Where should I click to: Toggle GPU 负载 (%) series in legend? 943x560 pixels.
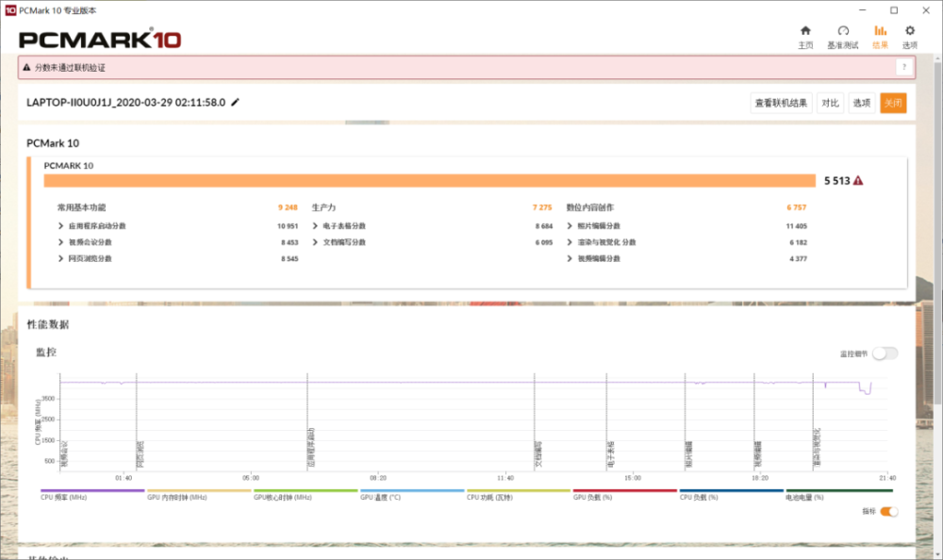(x=625, y=494)
